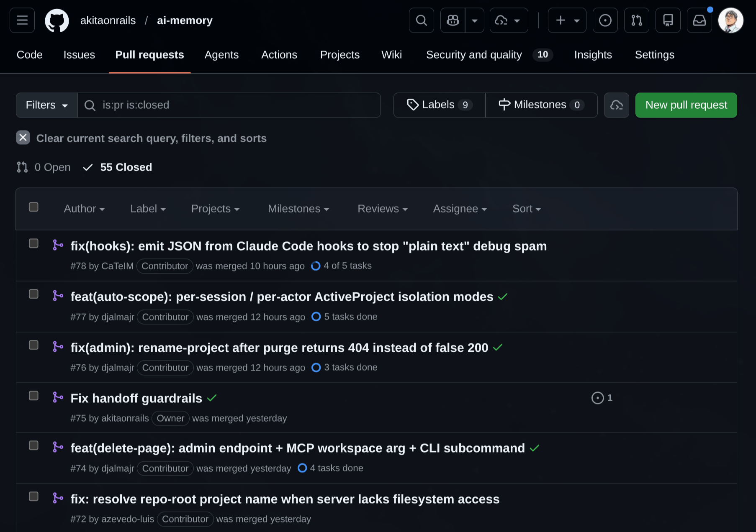Check the box for PR #76 fix(admin)
756x532 pixels.
[33, 345]
